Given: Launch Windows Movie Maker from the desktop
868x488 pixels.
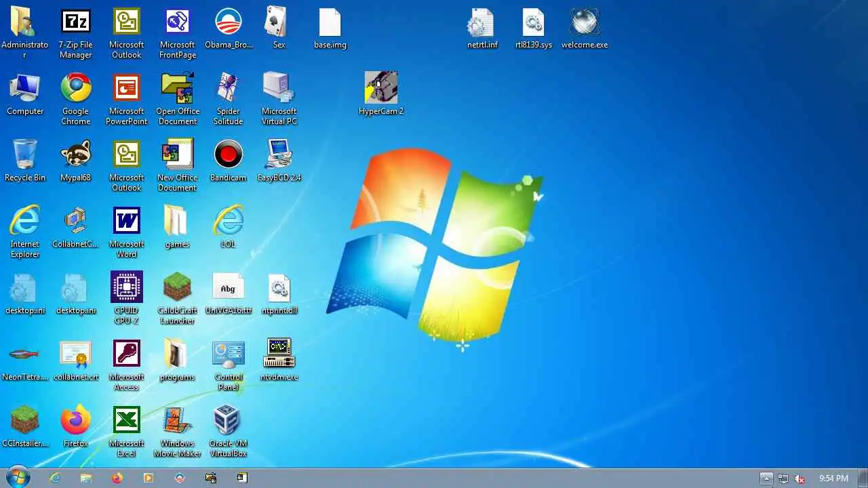Looking at the screenshot, I should point(177,432).
